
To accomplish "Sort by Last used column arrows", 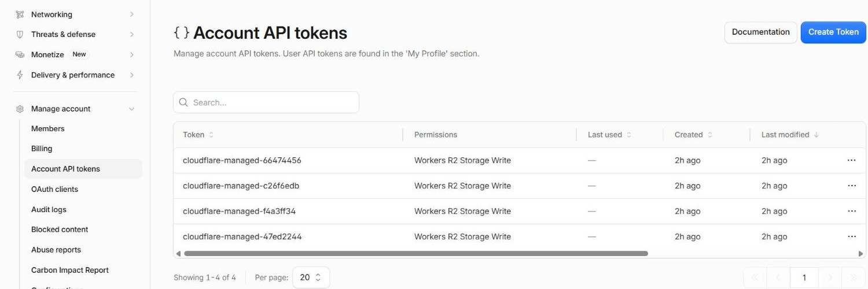I will tap(629, 135).
